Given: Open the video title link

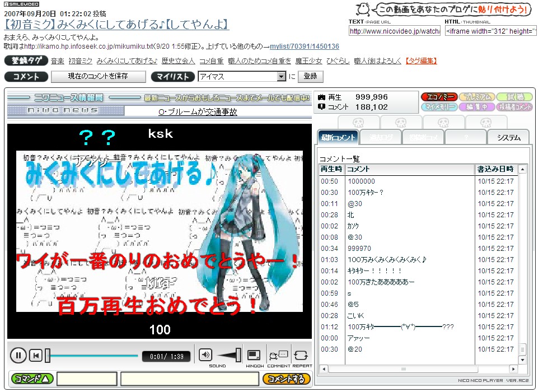Looking at the screenshot, I should click(116, 25).
